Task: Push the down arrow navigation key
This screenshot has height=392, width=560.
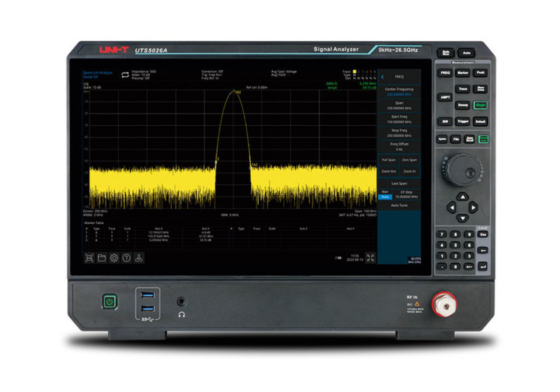Action: 463,218
